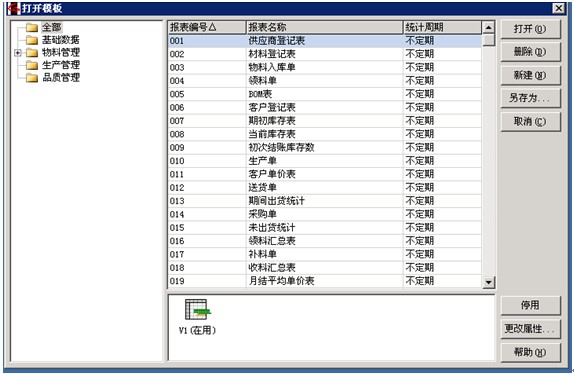
Task: Select the 品质管理 folder icon
Action: pos(32,78)
